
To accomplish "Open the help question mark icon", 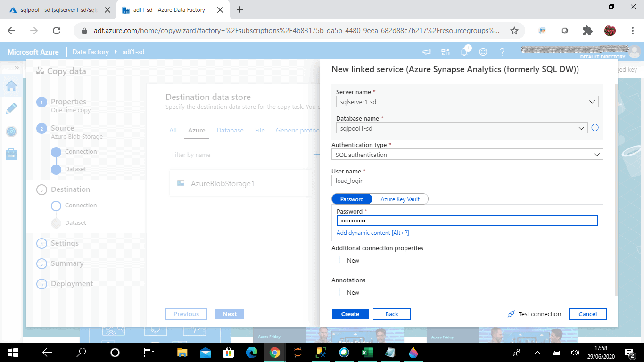I will [x=502, y=52].
